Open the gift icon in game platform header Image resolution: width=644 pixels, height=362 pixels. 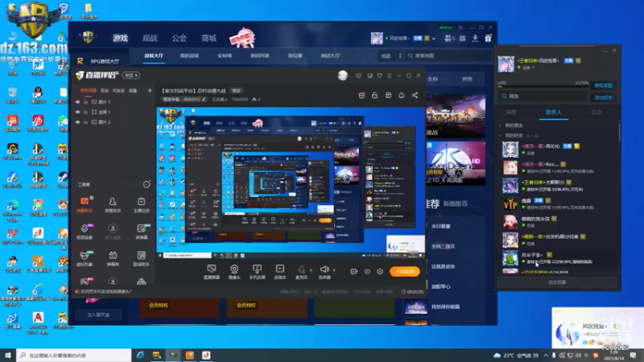coord(488,38)
